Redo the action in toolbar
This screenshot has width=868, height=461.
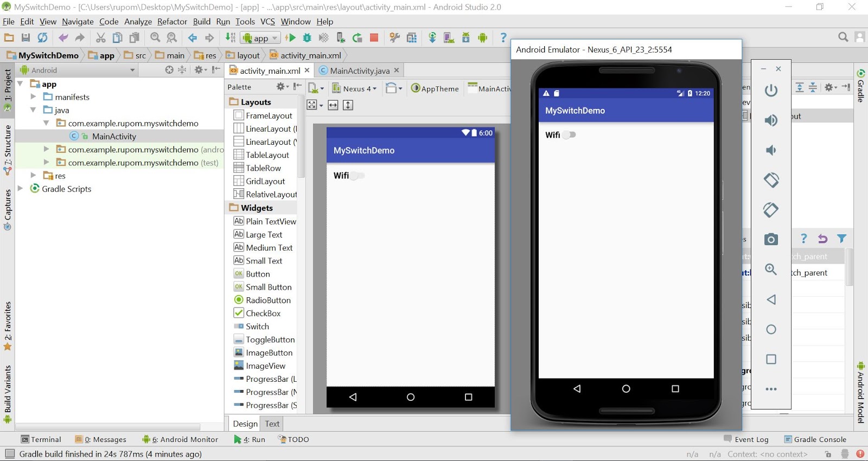pyautogui.click(x=80, y=37)
